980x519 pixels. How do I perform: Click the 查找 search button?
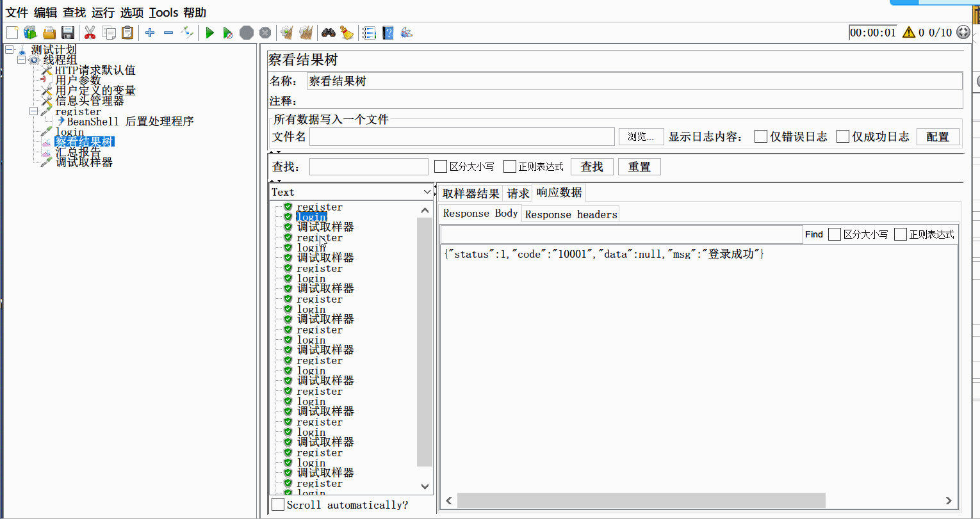pos(591,166)
